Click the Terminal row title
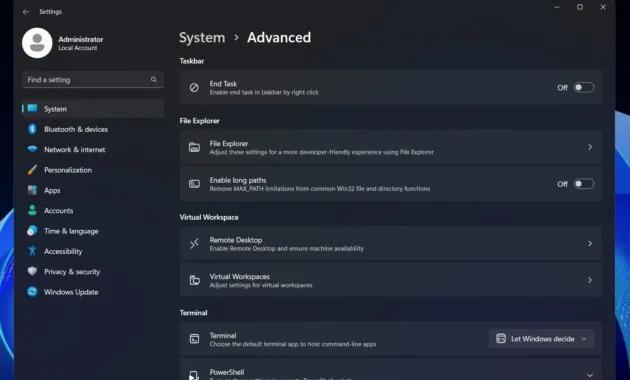630x380 pixels. [223, 335]
